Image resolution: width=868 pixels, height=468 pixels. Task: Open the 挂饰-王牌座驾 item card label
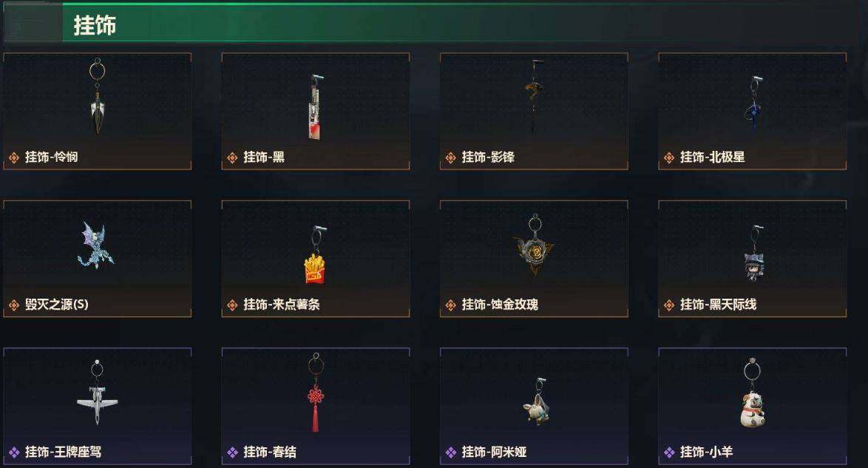point(63,452)
